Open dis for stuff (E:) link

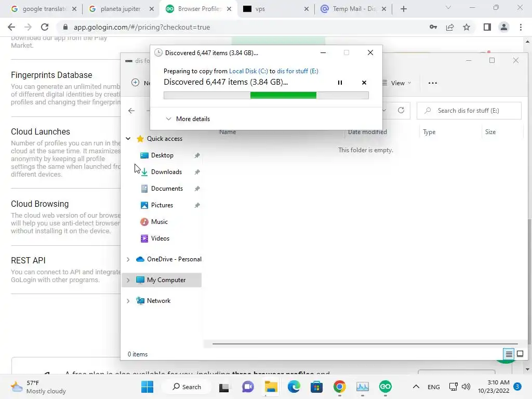click(x=298, y=71)
